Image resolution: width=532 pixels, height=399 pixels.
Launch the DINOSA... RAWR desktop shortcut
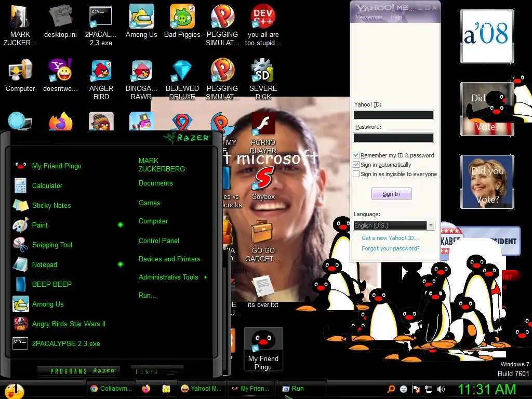[x=141, y=79]
